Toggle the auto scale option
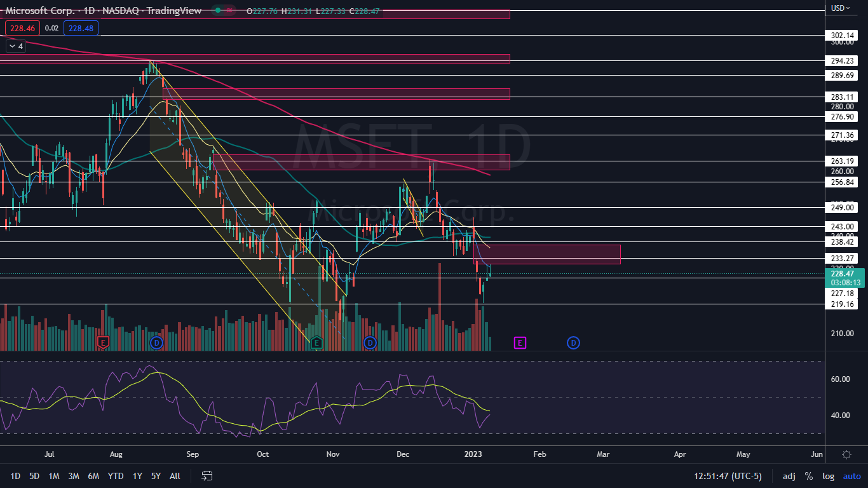Image resolution: width=868 pixels, height=488 pixels. coord(851,476)
